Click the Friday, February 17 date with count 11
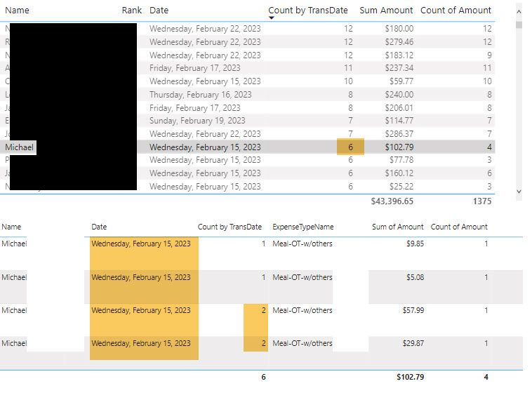This screenshot has width=532, height=393. 194,68
